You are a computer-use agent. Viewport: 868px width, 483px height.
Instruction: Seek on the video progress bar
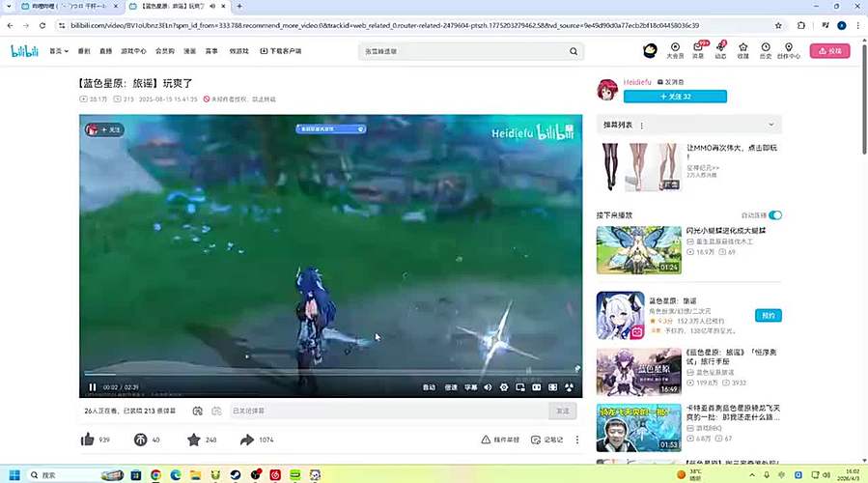click(x=330, y=374)
